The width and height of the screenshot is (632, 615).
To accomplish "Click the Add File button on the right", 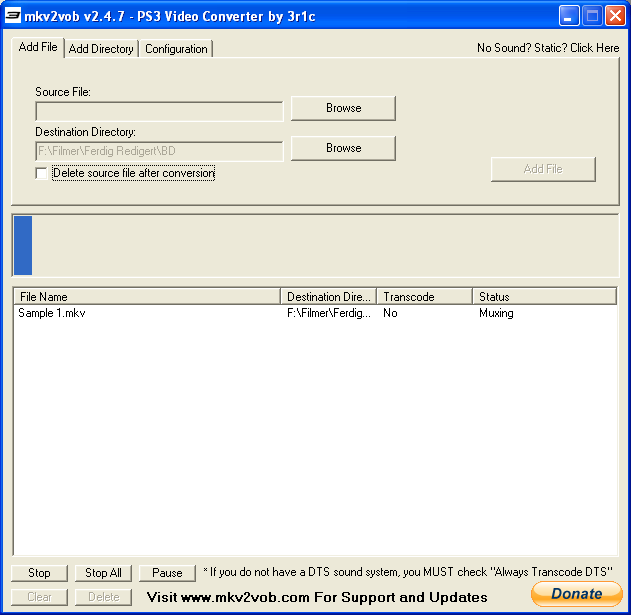I will [x=543, y=169].
